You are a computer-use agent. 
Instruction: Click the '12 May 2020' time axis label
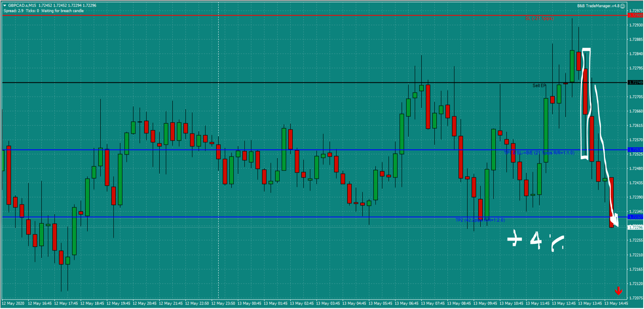13,303
